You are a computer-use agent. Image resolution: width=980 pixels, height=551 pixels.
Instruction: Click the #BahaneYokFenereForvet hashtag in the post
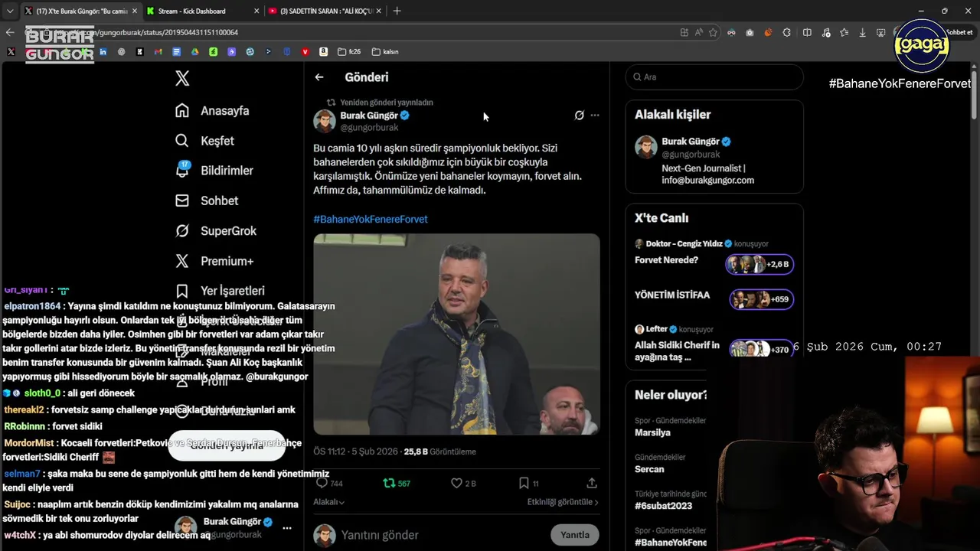pos(371,219)
